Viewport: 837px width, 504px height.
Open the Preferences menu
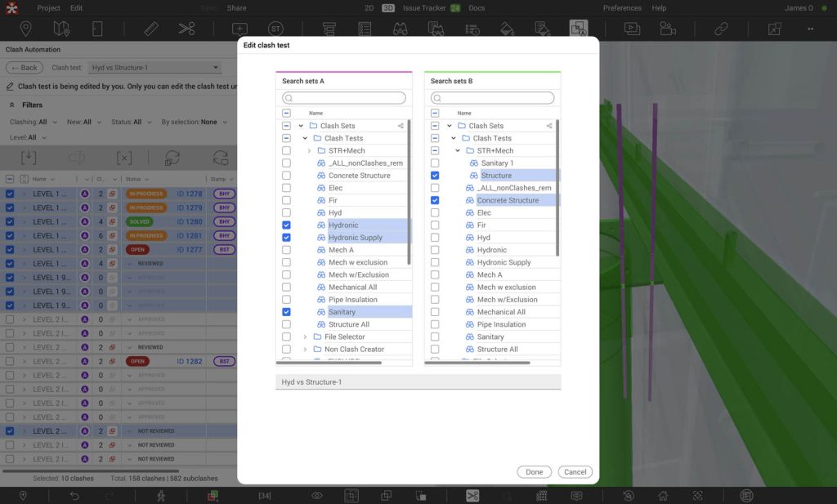(622, 8)
